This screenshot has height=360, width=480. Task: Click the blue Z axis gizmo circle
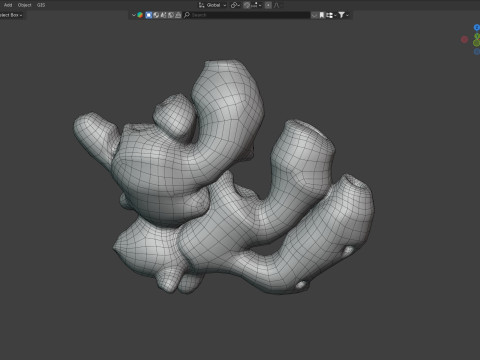tap(477, 27)
